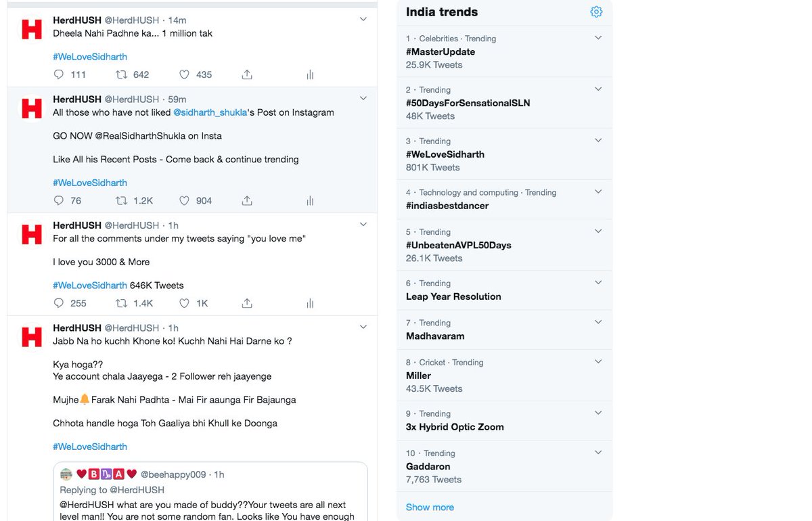This screenshot has width=812, height=521.
Task: Open dropdown for #UnbeatenAVPL50Days trend
Action: coord(598,231)
